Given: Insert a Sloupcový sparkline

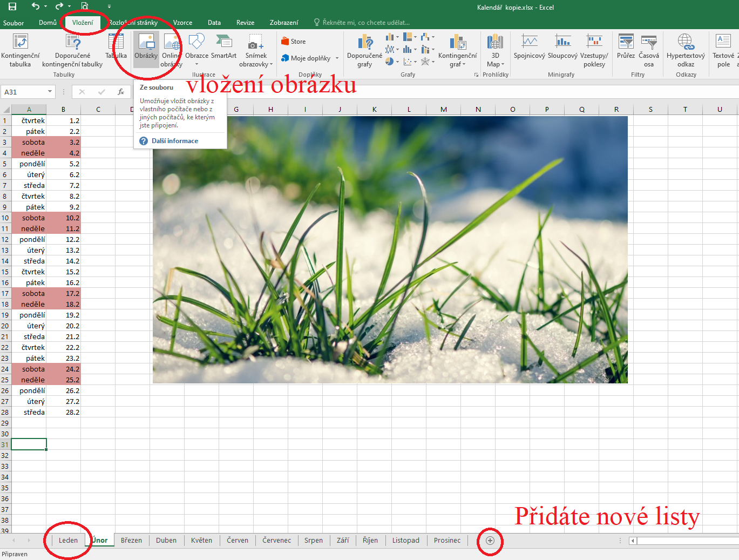Looking at the screenshot, I should [562, 48].
